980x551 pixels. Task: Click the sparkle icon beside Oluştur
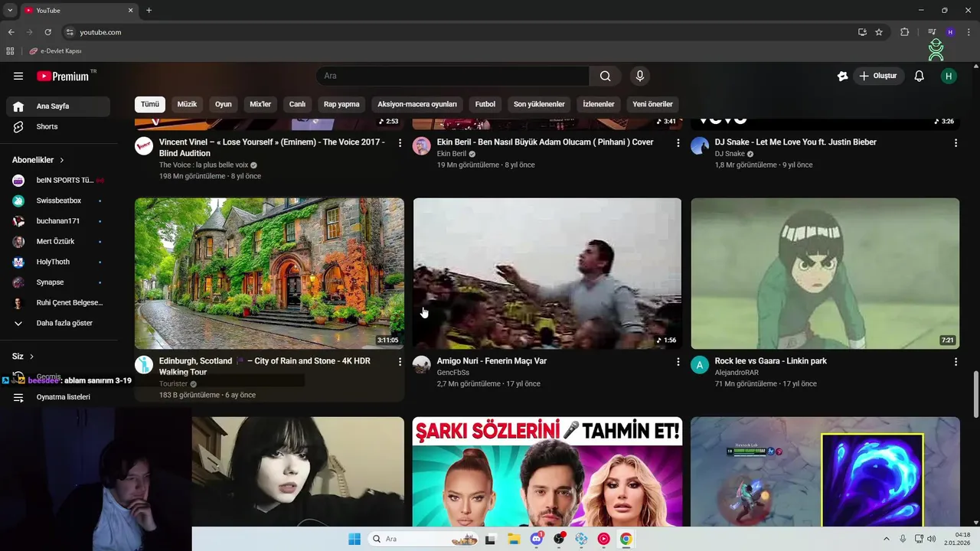pyautogui.click(x=843, y=76)
